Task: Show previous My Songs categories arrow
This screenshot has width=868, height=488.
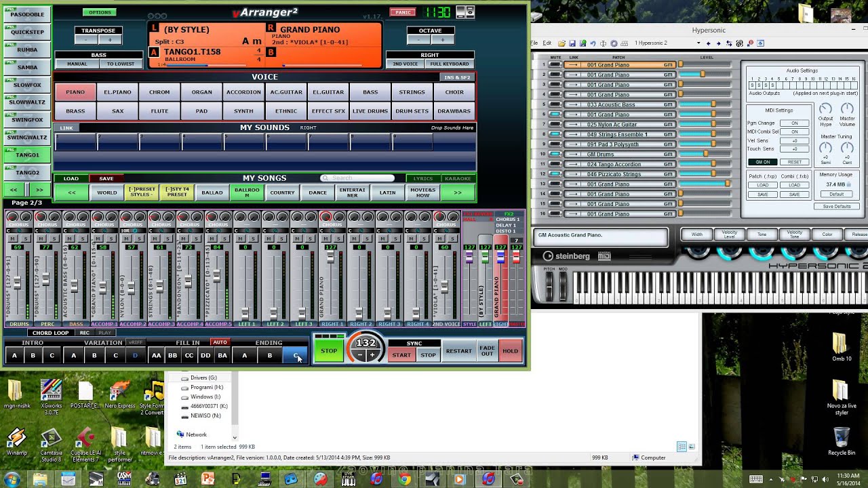Action: pyautogui.click(x=71, y=192)
